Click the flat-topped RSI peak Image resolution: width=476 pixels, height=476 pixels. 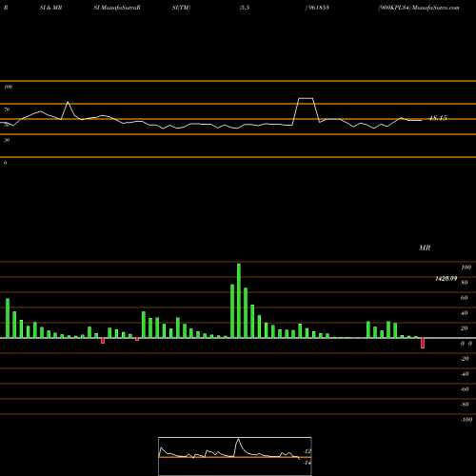(x=306, y=98)
